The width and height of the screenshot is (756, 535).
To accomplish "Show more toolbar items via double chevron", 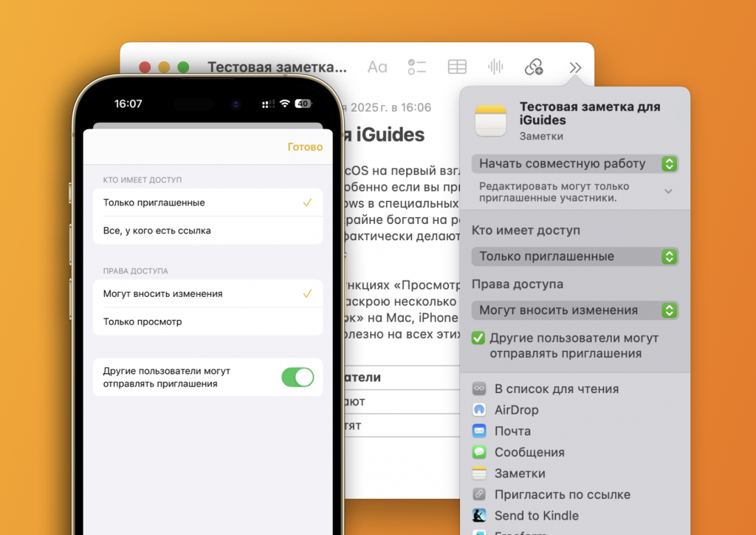I will [574, 67].
